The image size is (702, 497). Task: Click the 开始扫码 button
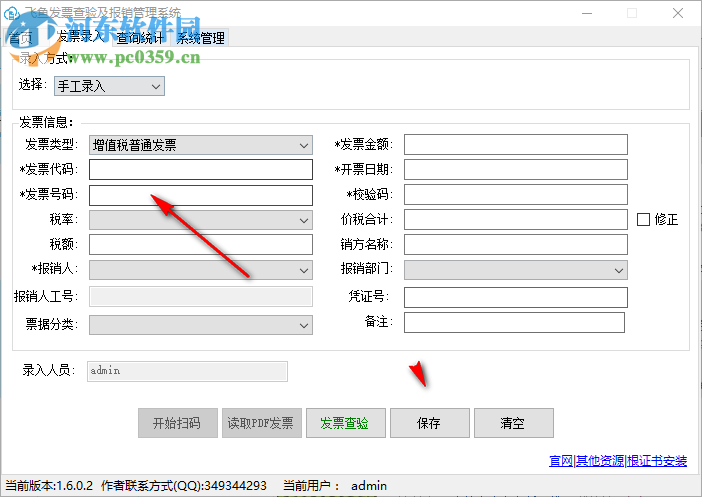coord(178,423)
